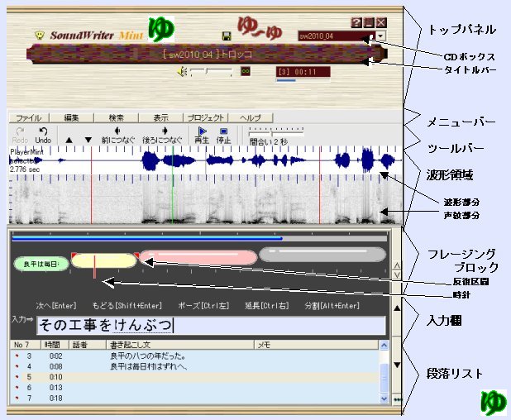Click the up triangle in toolbar
Viewport: 511px width, 420px height.
click(69, 141)
